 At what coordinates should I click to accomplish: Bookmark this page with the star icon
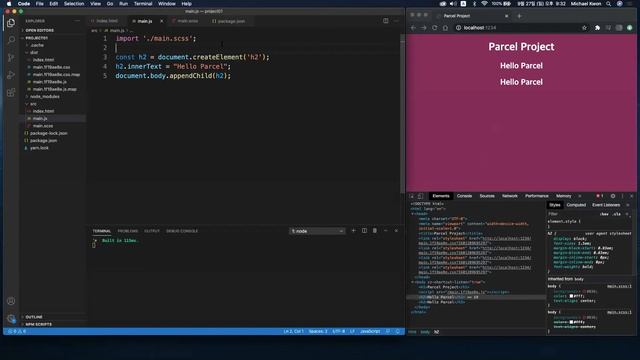[584, 28]
